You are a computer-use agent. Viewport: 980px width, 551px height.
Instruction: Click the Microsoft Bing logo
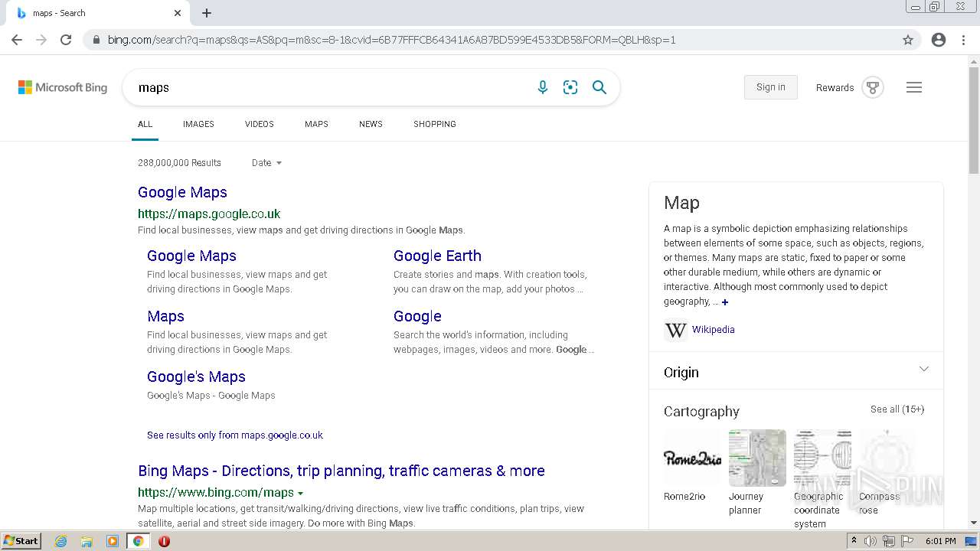click(63, 87)
